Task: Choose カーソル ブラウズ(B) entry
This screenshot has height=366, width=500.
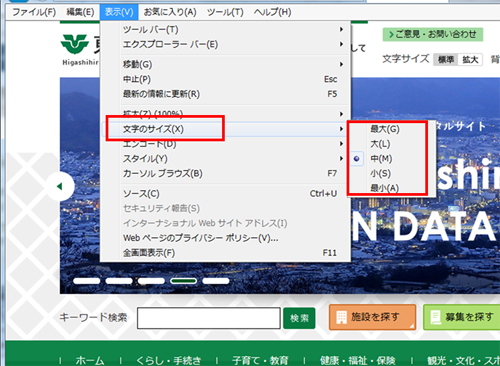Action: (x=225, y=173)
